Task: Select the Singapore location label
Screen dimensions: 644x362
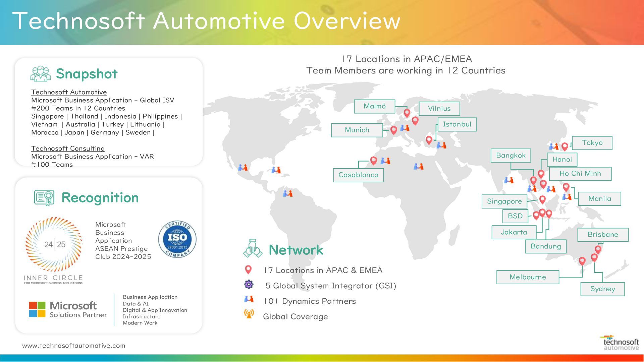Action: click(504, 201)
